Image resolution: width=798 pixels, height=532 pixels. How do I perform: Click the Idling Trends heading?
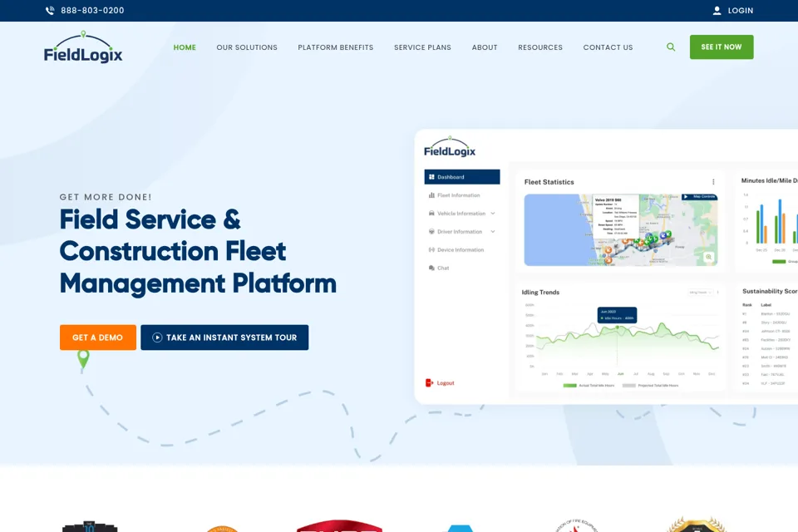click(x=540, y=293)
